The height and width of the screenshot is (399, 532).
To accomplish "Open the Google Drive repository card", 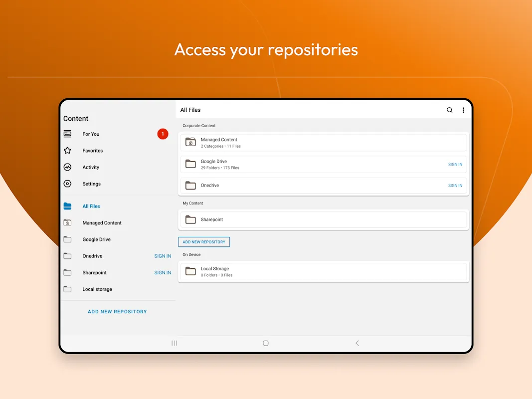I will coord(324,164).
